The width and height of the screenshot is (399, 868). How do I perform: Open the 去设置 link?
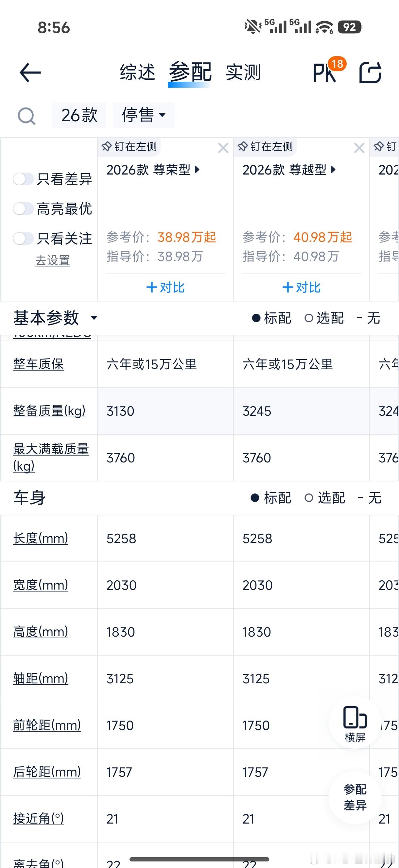tap(53, 260)
